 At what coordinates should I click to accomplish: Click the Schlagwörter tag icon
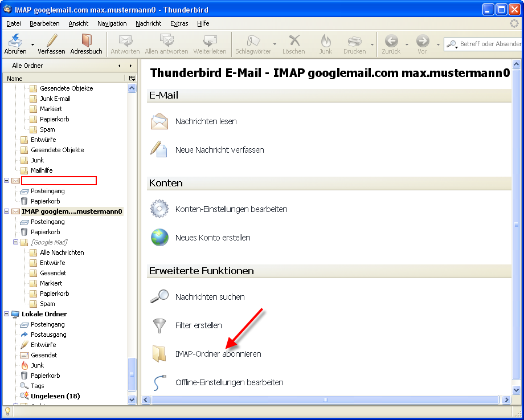253,41
